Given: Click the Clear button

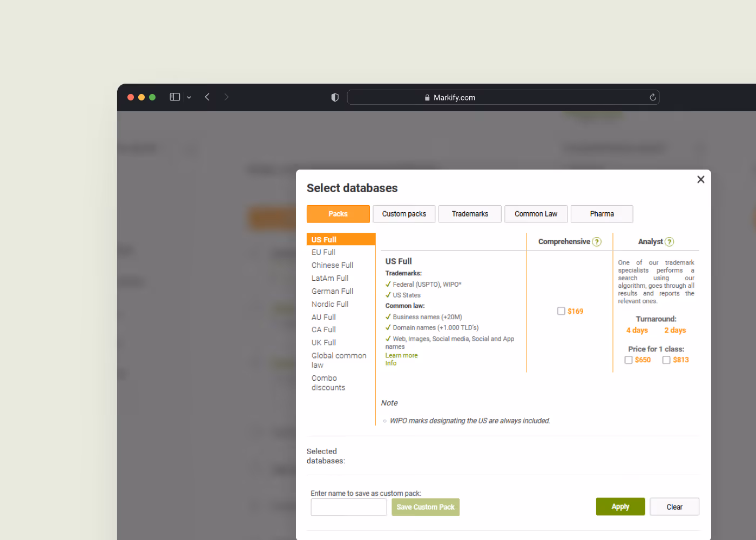Looking at the screenshot, I should tap(674, 507).
